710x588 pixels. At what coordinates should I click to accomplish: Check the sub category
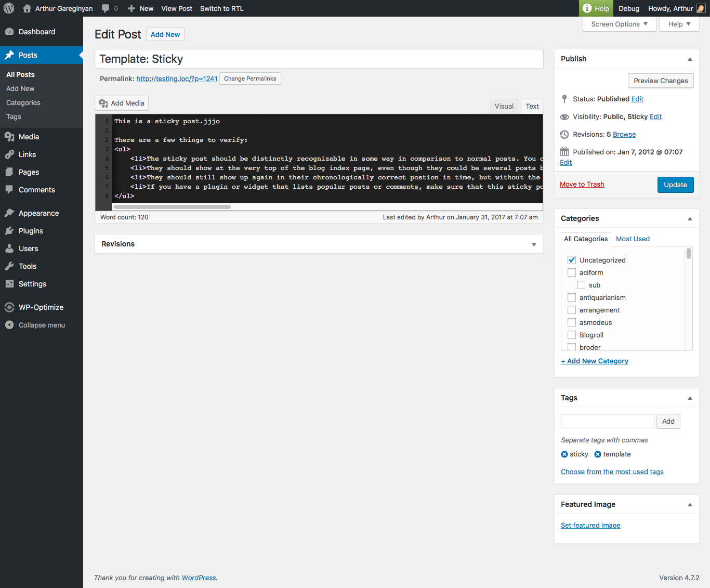tap(581, 285)
